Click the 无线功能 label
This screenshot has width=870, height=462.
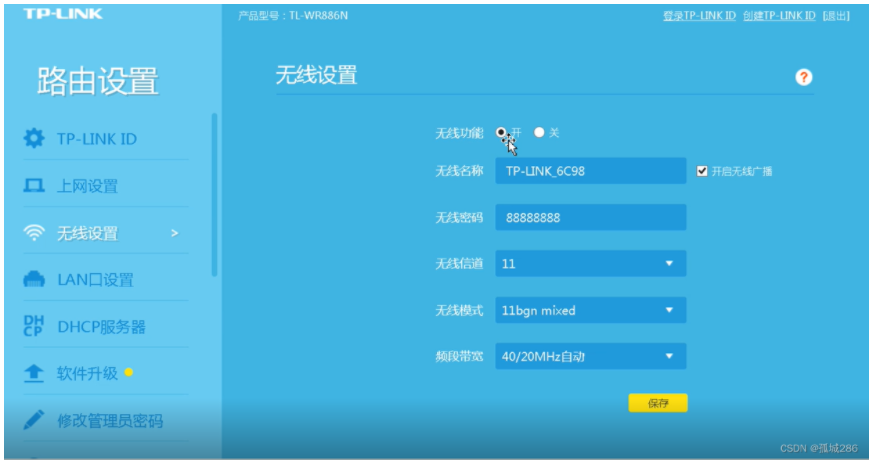[459, 133]
